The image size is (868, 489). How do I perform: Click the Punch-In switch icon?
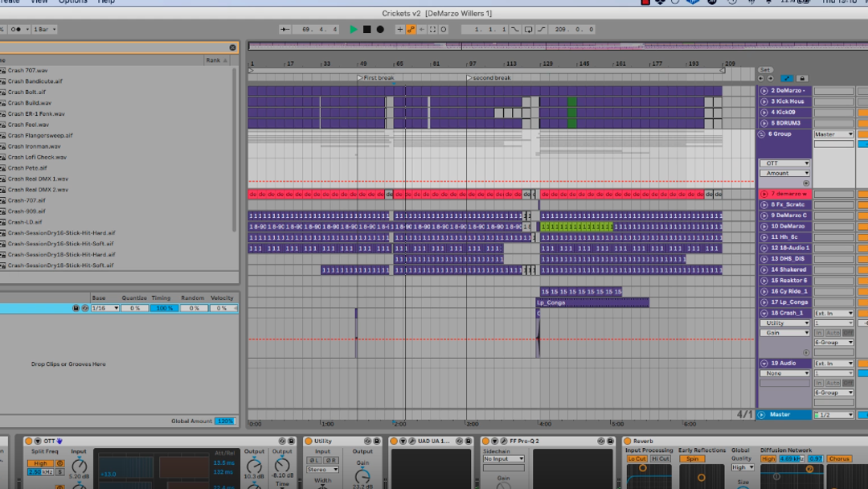coord(515,30)
